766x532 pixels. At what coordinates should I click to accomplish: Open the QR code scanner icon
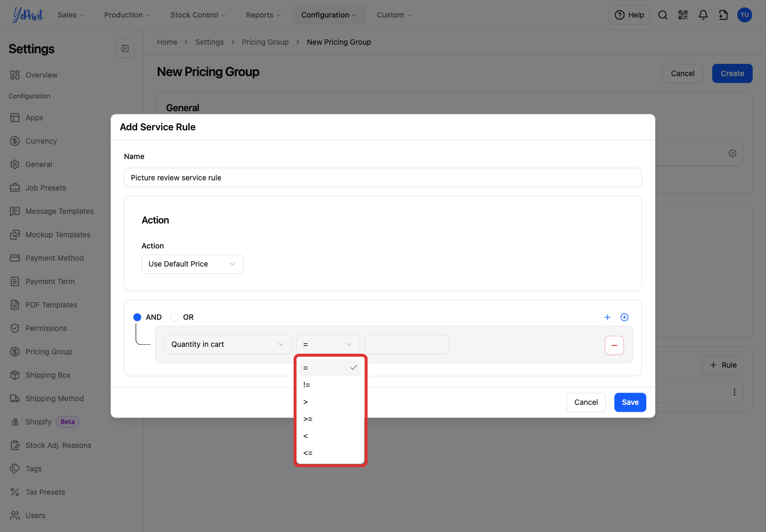tap(683, 15)
